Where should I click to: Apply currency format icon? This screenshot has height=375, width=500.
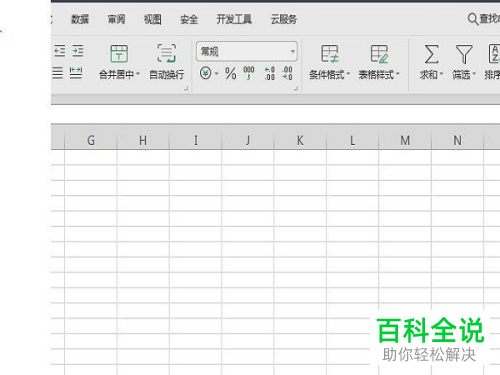[205, 73]
